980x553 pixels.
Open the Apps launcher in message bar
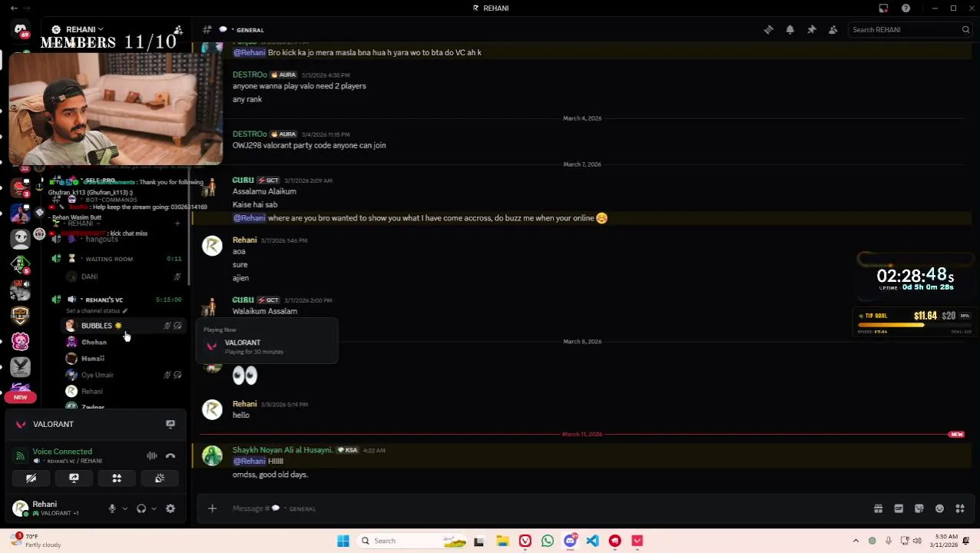(960, 508)
